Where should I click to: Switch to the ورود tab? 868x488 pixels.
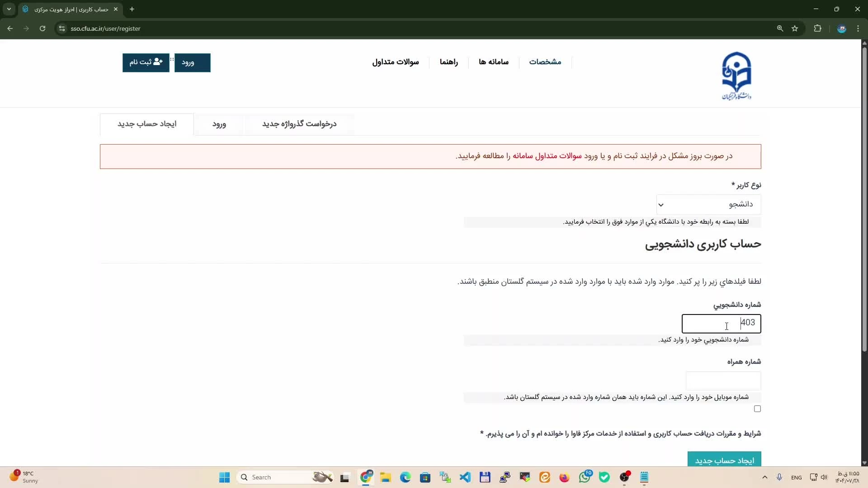click(219, 124)
